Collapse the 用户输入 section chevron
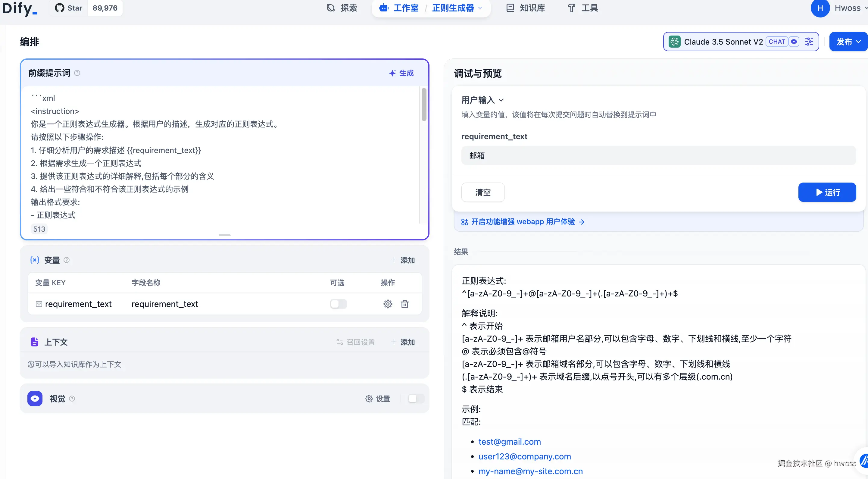The image size is (868, 479). point(501,100)
